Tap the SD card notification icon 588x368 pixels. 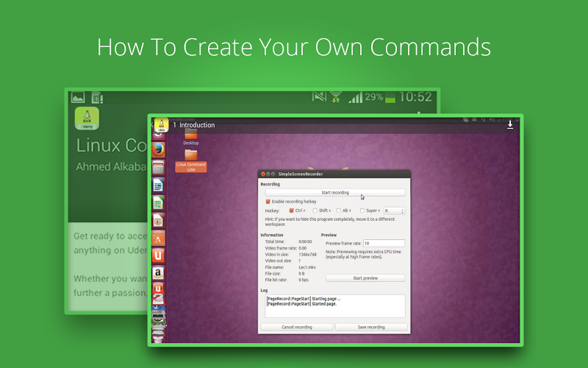click(x=97, y=98)
